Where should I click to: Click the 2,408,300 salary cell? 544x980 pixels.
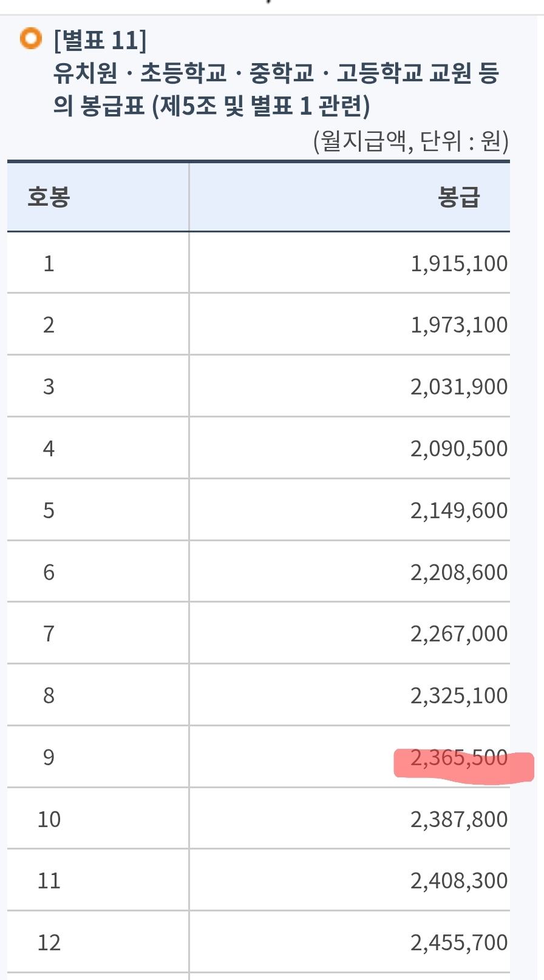459,880
